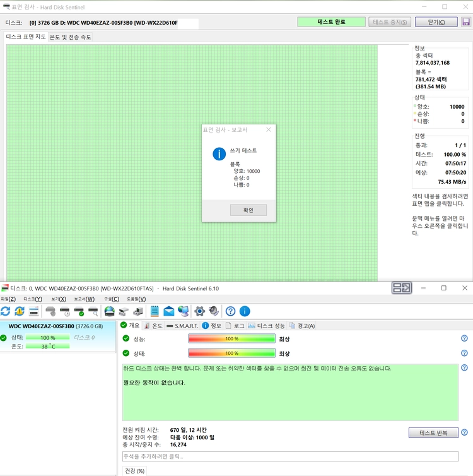Click security camera toolbar icon
The width and height of the screenshot is (473, 476).
pyautogui.click(x=124, y=311)
